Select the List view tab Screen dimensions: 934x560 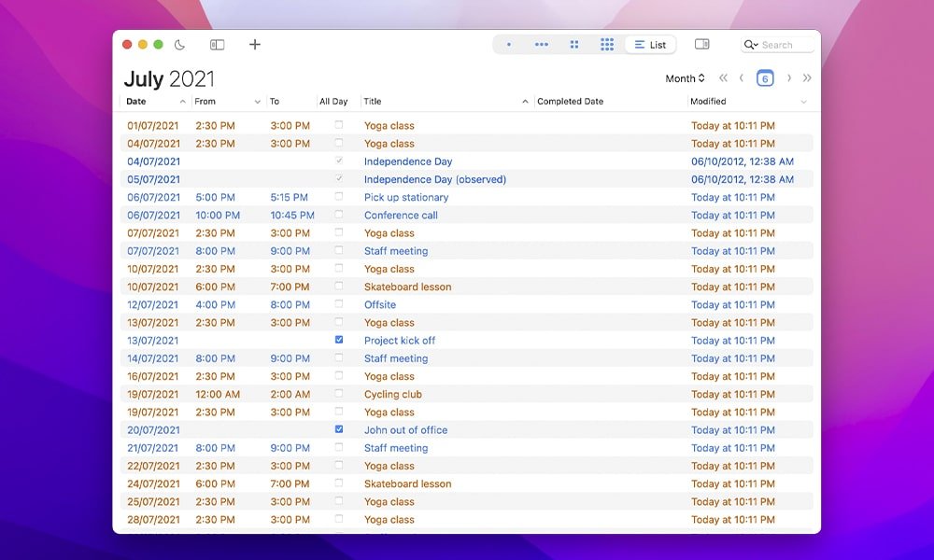(651, 45)
